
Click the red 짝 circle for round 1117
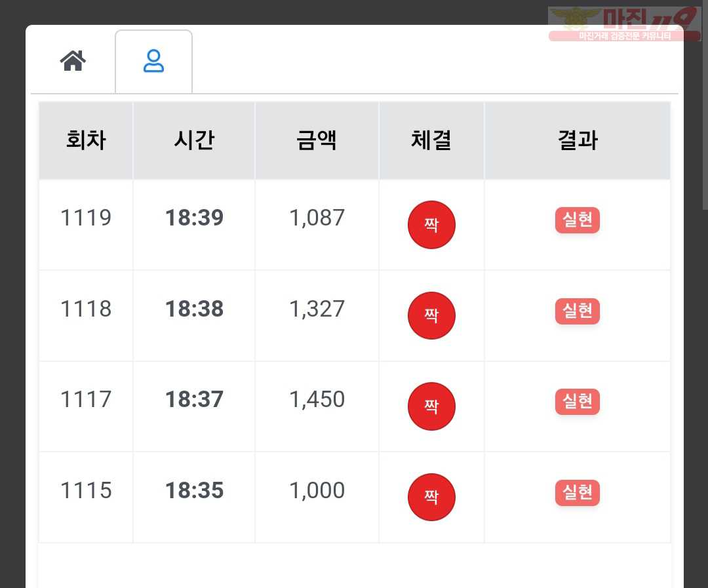pyautogui.click(x=431, y=406)
